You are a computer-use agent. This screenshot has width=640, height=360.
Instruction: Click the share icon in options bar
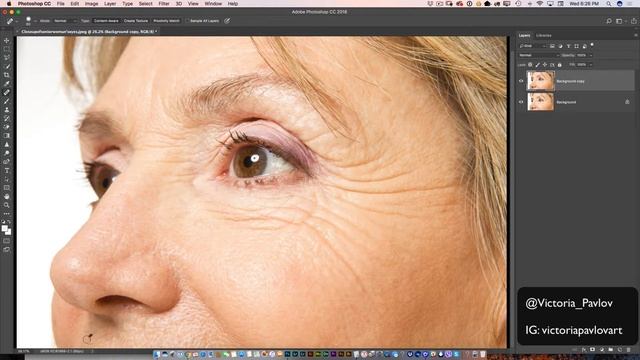click(633, 21)
